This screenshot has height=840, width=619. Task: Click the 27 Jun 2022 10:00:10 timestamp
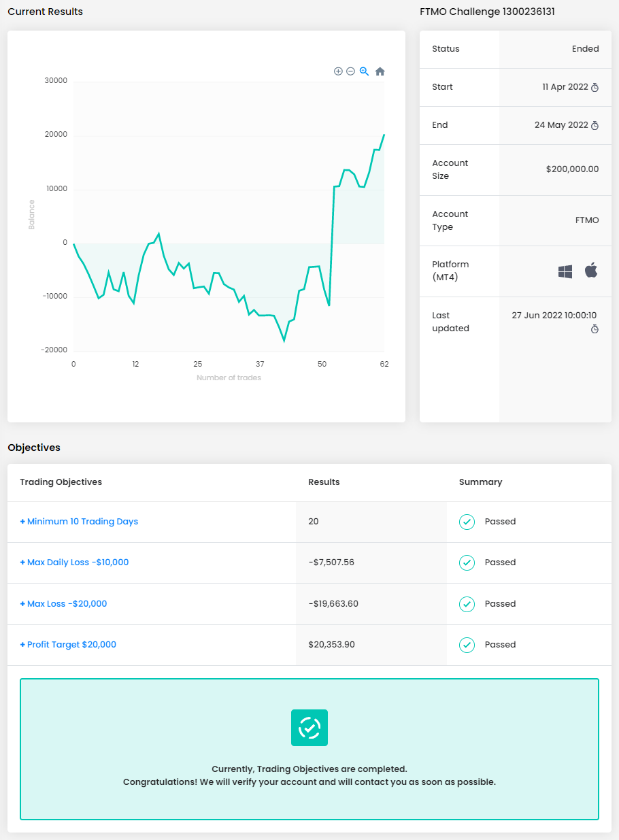tap(554, 316)
